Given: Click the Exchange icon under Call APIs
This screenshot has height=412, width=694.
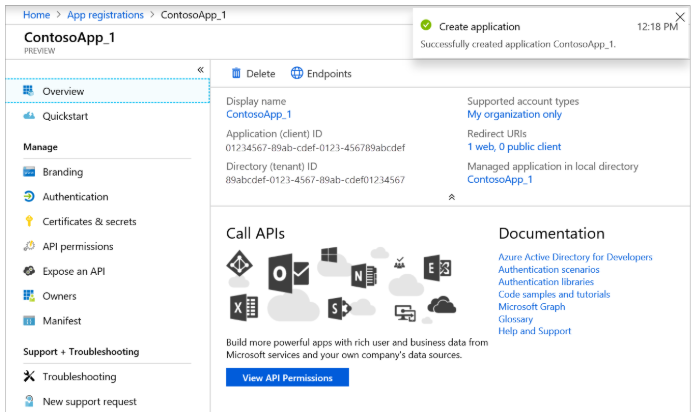Looking at the screenshot, I should pyautogui.click(x=437, y=268).
